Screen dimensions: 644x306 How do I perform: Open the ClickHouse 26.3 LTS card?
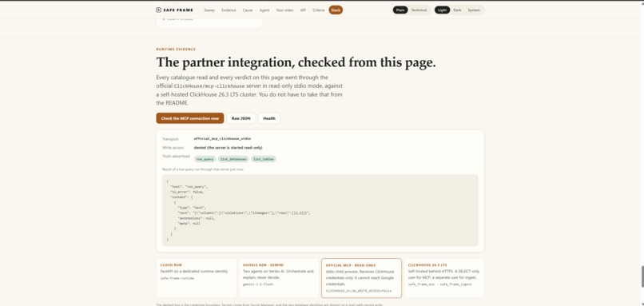click(x=444, y=278)
